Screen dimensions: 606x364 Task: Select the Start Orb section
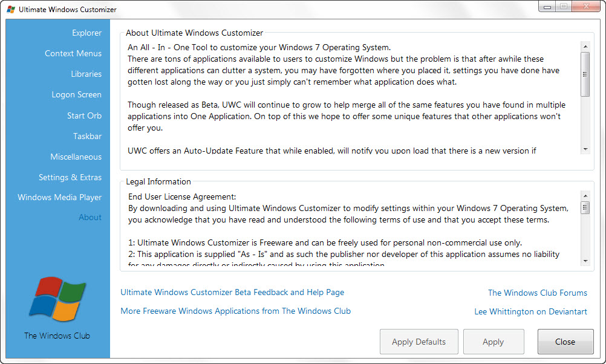coord(84,115)
